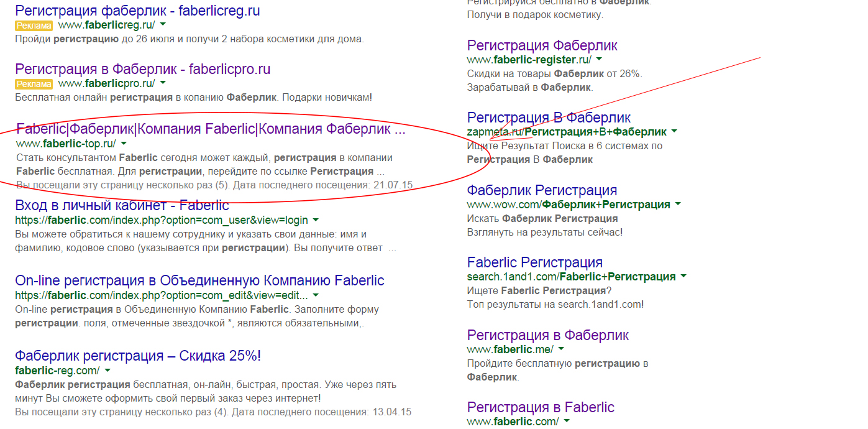The image size is (868, 429).
Task: Expand dropdown arrow next to www.faberlicpro.ru/
Action: (163, 83)
